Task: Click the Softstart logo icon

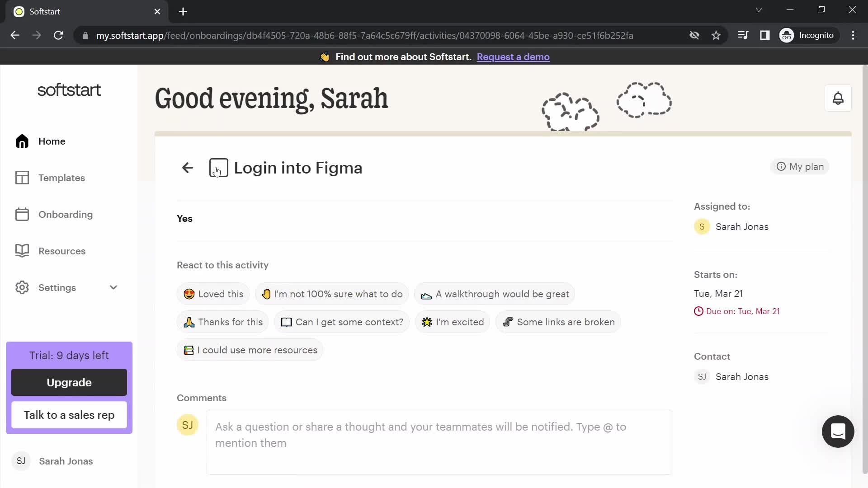Action: pos(69,90)
